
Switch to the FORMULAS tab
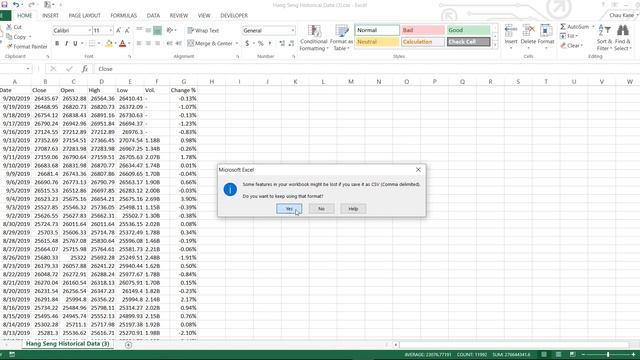[x=124, y=16]
